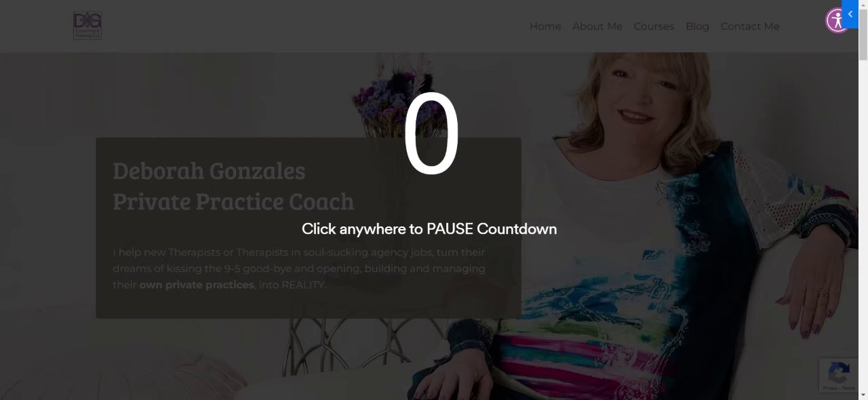Screen dimensions: 868x400
Task: Click the reCAPTCHA badge icon
Action: 839,372
